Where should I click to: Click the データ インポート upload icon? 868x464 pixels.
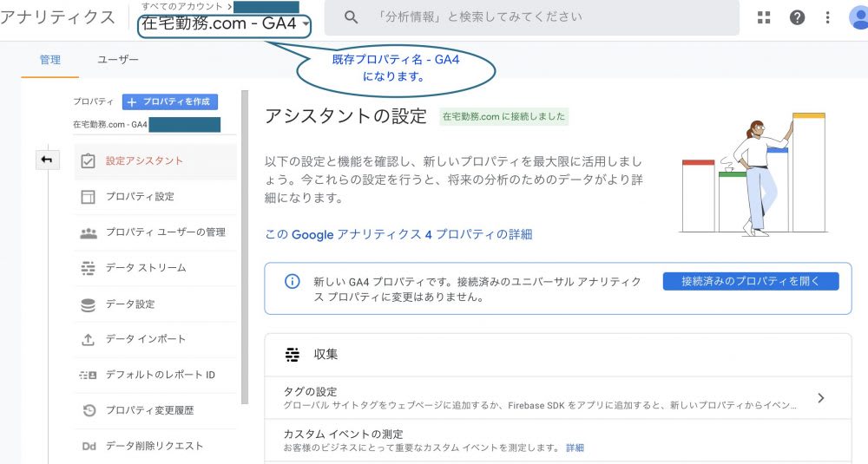tap(88, 340)
